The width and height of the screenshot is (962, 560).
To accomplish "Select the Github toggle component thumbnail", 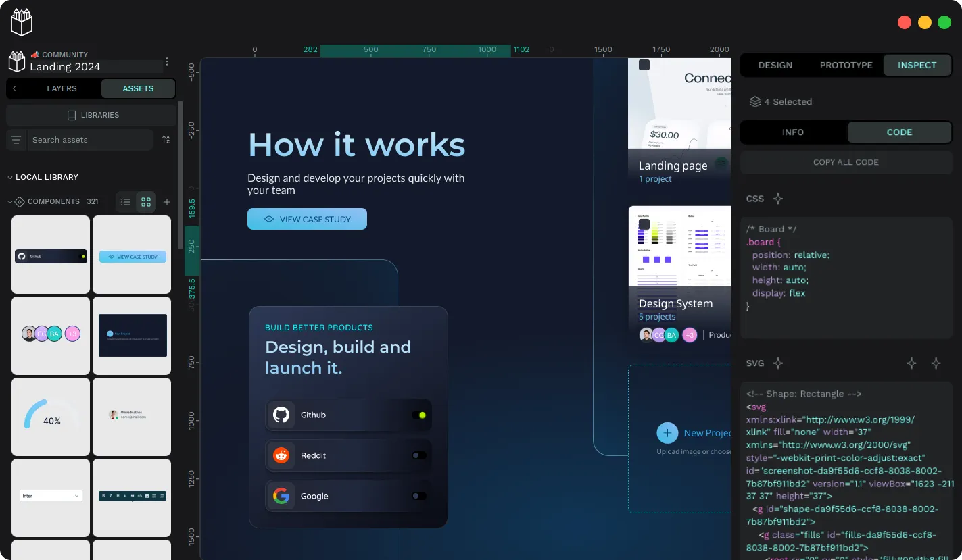I will pos(51,255).
